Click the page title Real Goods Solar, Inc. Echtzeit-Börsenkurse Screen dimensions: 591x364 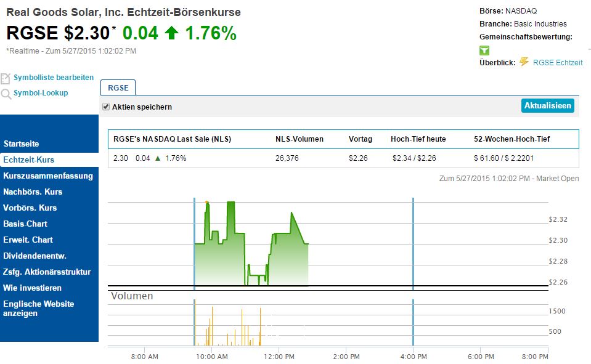pos(124,12)
